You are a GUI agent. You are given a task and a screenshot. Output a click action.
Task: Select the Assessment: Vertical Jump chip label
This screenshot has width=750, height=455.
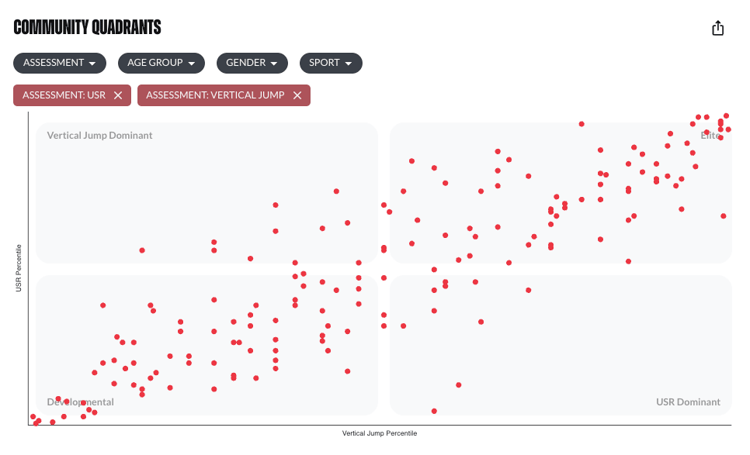click(x=215, y=95)
